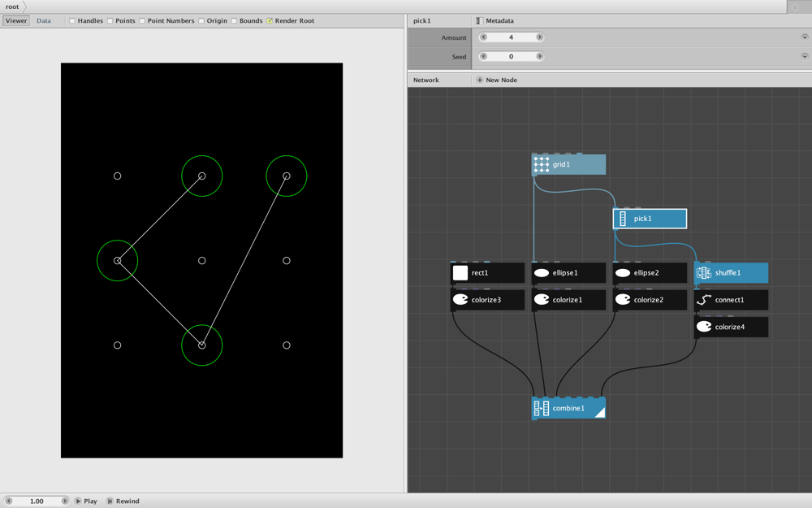Viewport: 812px width, 508px height.
Task: Select the root breadcrumb
Action: (12, 7)
